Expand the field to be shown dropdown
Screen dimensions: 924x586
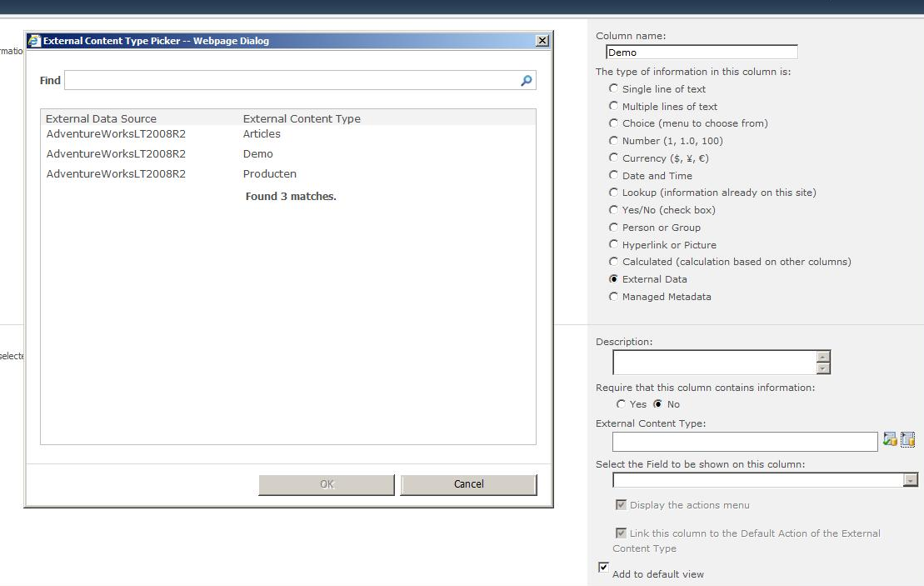click(x=910, y=480)
